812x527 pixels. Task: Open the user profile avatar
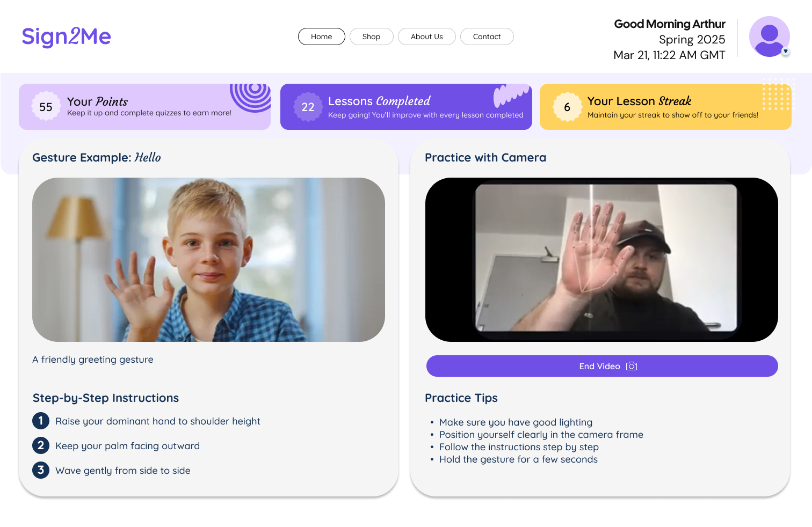(769, 36)
